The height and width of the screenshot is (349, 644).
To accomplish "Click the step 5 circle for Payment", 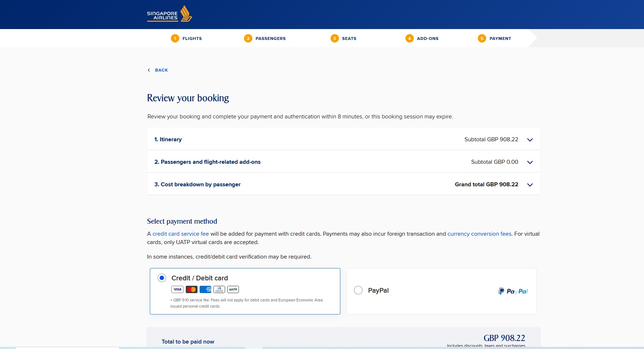I will point(482,38).
